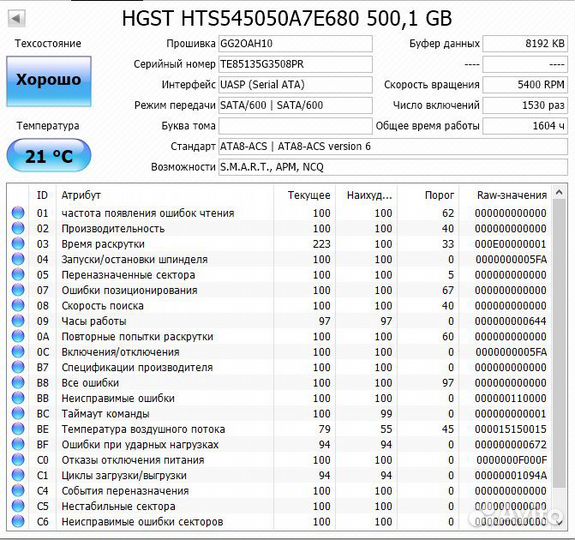This screenshot has height=540, width=575.
Task: Select the Производительность attribute text
Action: point(113,229)
